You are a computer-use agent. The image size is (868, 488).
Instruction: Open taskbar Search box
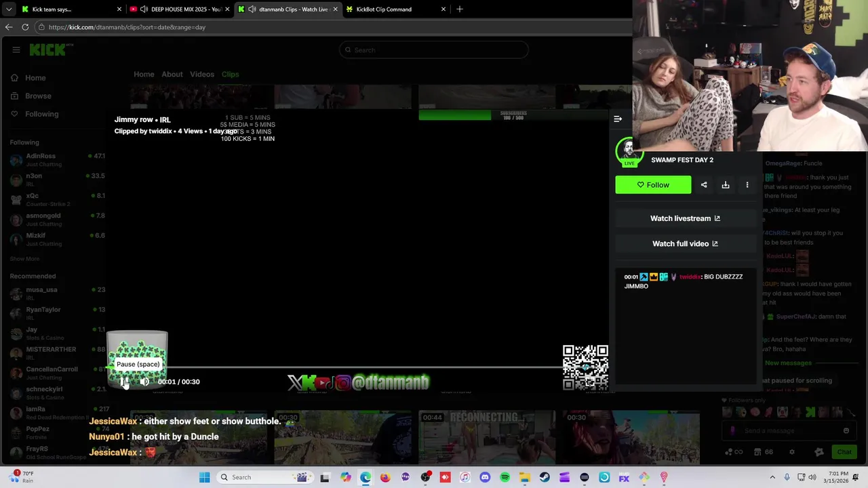click(267, 477)
